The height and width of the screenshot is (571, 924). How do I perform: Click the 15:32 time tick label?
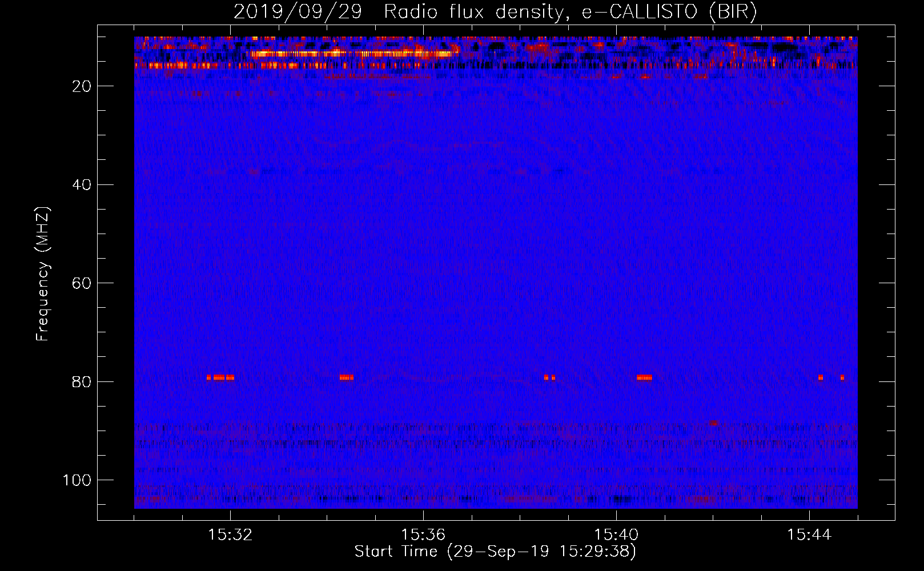[230, 535]
